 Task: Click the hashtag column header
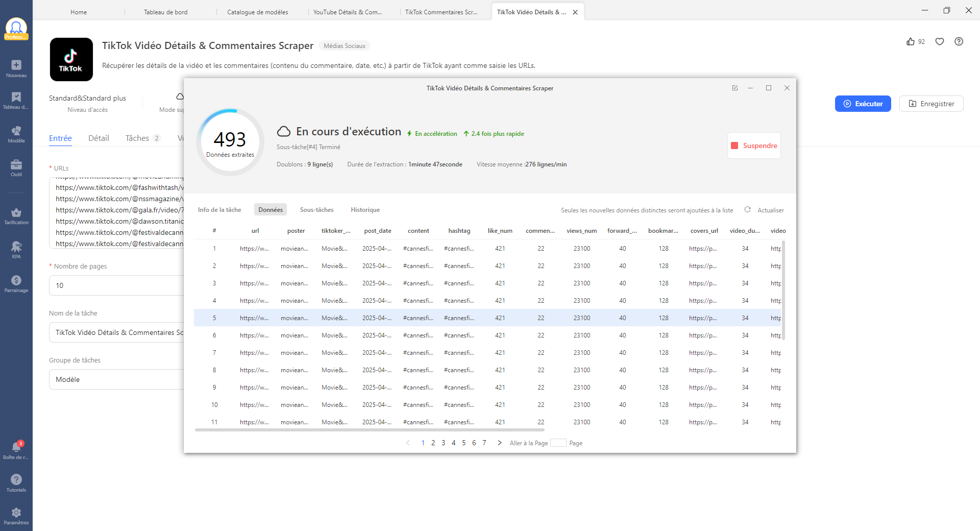[459, 231]
